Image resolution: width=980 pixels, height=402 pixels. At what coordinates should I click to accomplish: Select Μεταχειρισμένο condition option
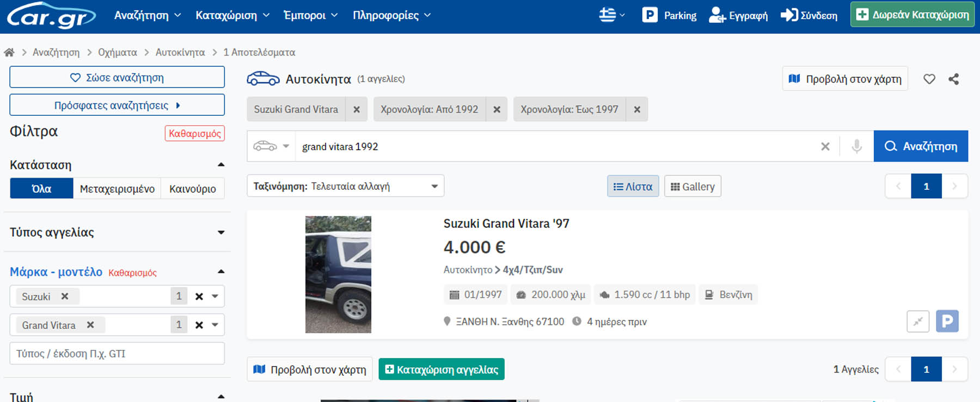click(117, 189)
